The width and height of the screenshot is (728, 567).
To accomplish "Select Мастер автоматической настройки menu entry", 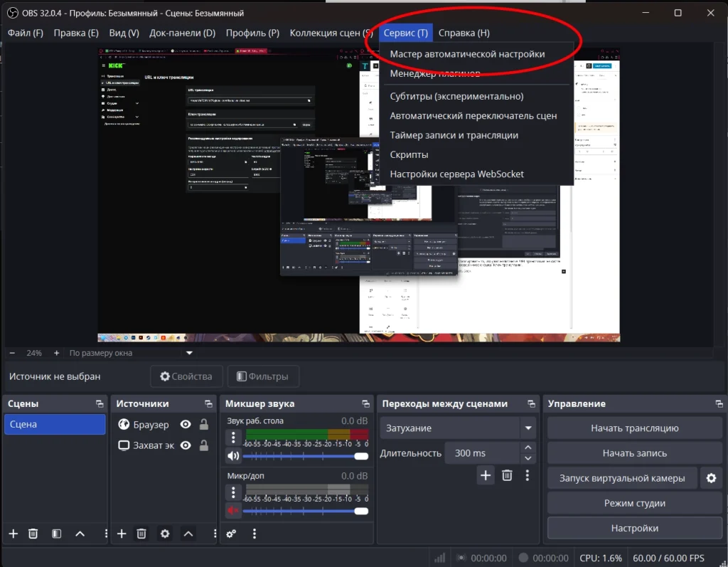I will [467, 54].
